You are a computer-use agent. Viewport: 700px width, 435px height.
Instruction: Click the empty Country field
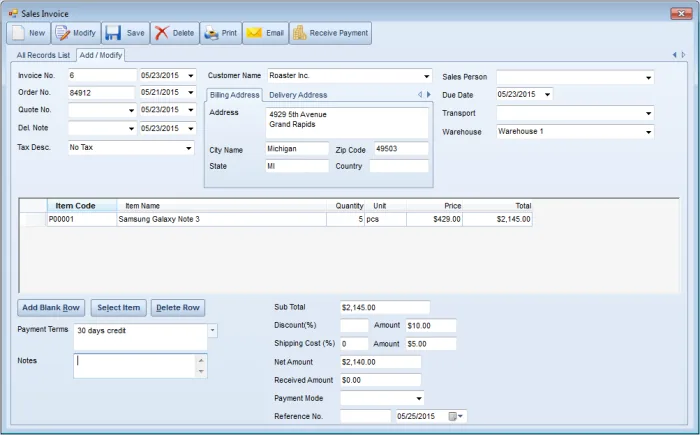pos(399,166)
